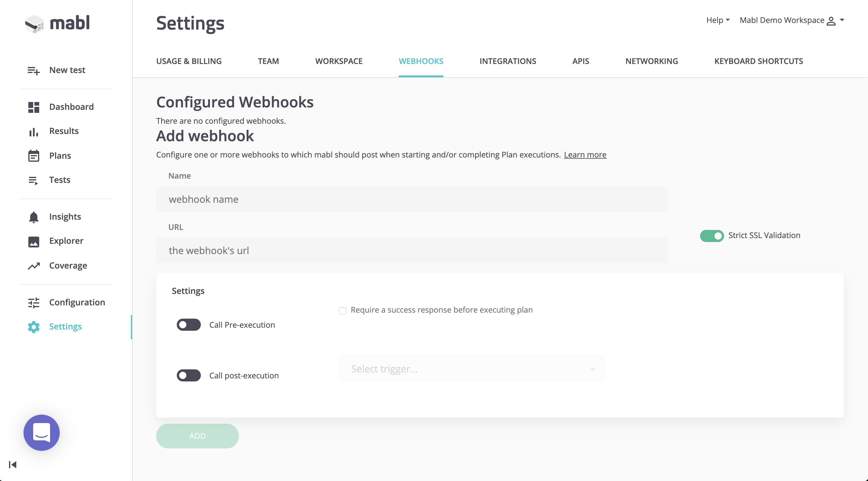
Task: Open Explorer via its image icon
Action: point(33,241)
